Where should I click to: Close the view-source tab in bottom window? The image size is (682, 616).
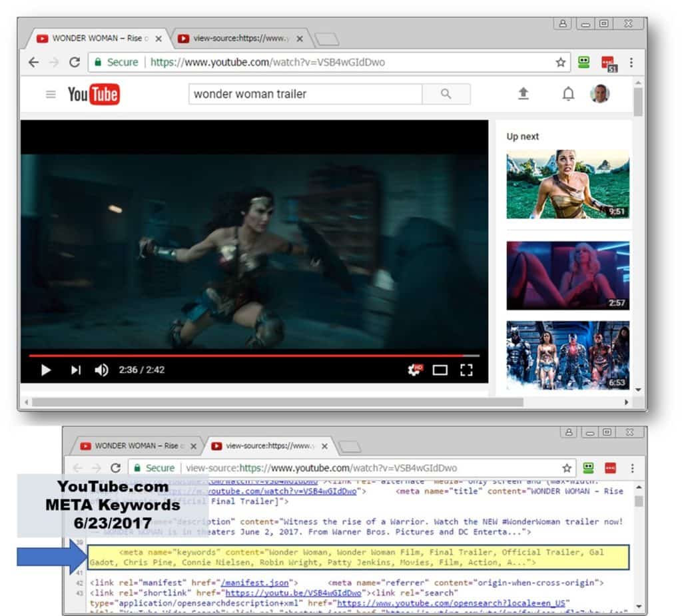tap(324, 446)
